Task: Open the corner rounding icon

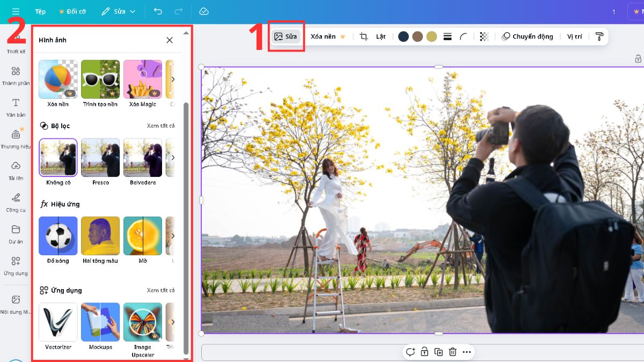Action: [x=463, y=36]
